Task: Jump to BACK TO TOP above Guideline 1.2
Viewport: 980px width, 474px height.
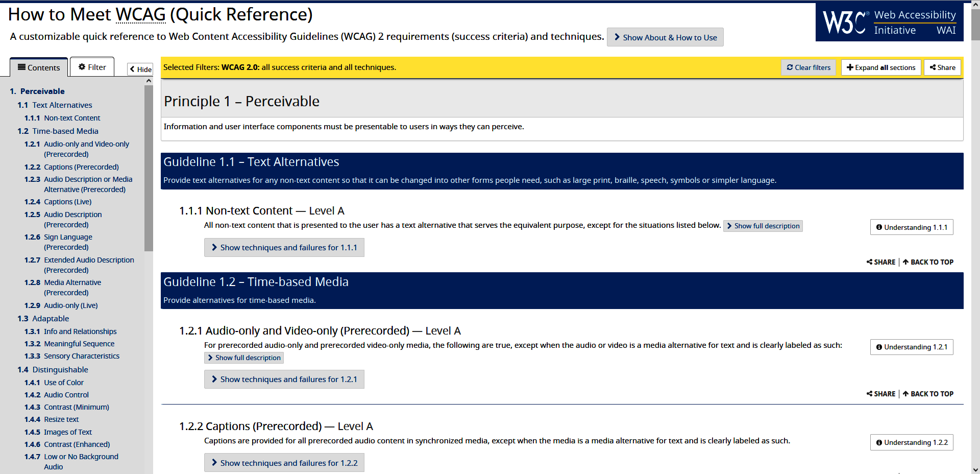Action: (x=928, y=262)
